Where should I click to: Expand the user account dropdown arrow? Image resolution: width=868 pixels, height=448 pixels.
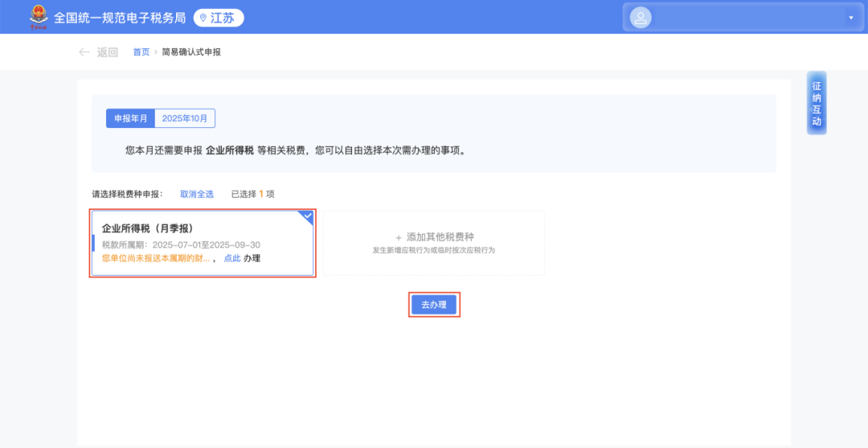pyautogui.click(x=850, y=18)
